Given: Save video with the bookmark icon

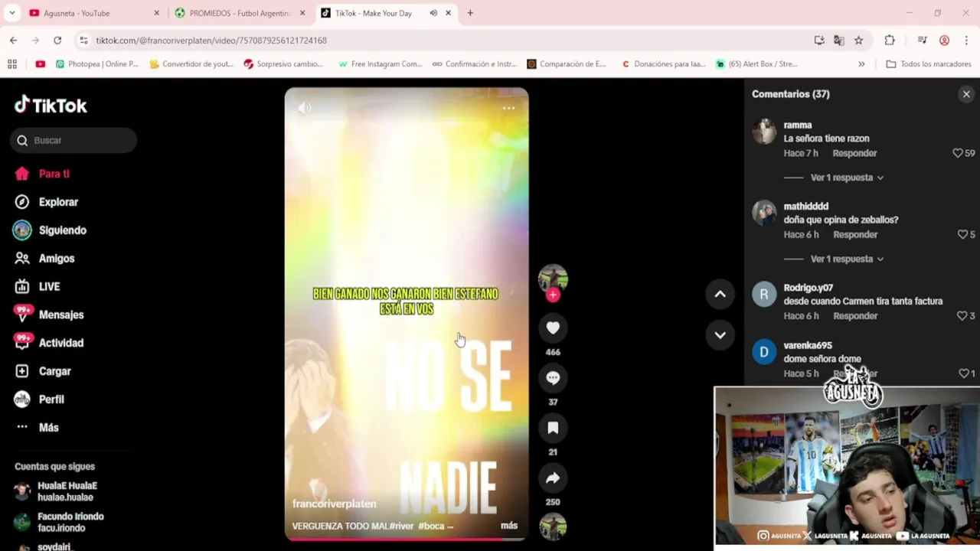Looking at the screenshot, I should click(553, 428).
